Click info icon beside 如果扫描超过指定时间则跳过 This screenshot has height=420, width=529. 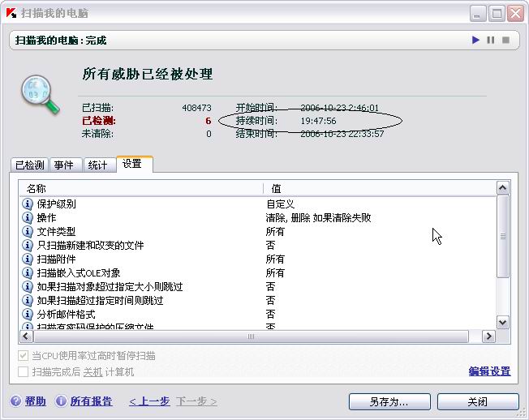(28, 300)
